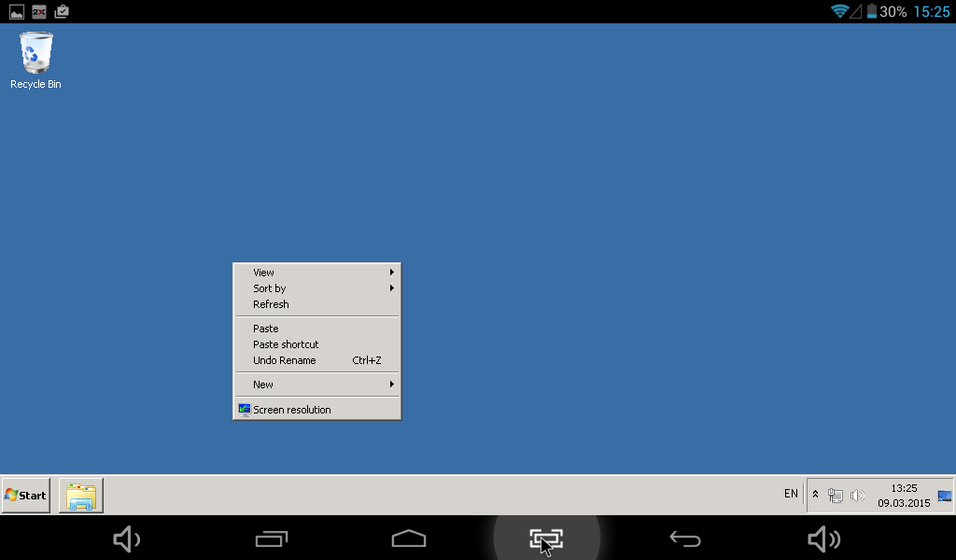The width and height of the screenshot is (956, 560).
Task: Choose Refresh from the context menu
Action: 317,304
